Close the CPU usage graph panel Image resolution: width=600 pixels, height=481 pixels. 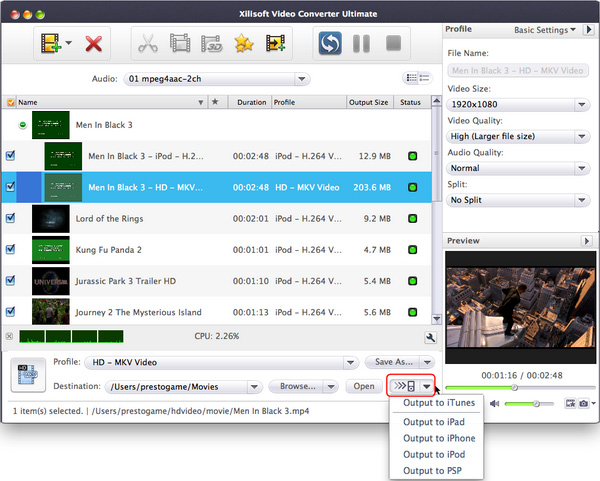tap(10, 336)
